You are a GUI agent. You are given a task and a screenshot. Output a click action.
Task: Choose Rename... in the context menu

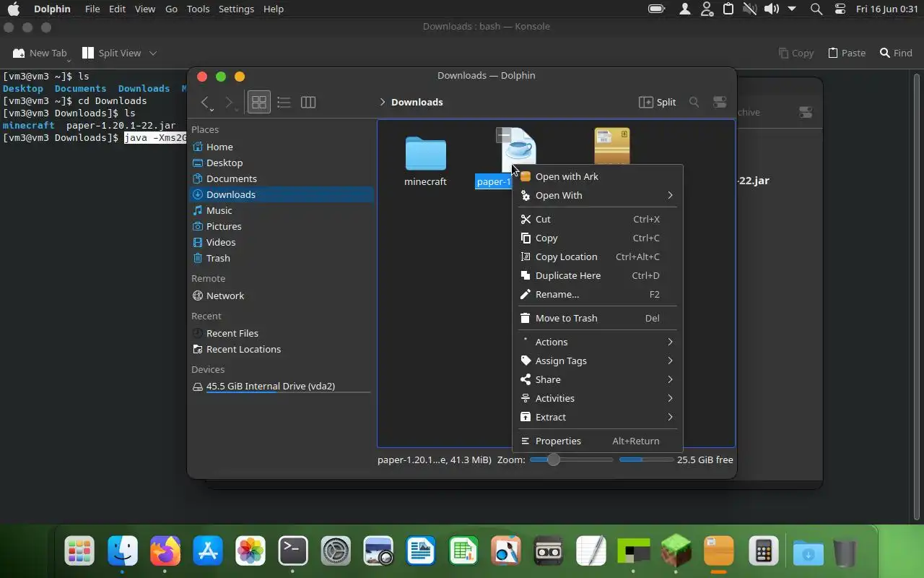(598, 294)
